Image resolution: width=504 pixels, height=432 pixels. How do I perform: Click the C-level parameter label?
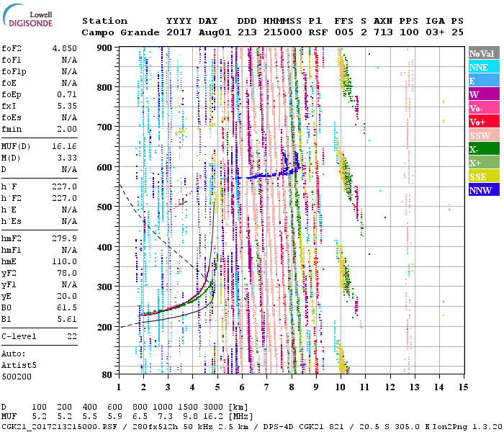(x=20, y=336)
